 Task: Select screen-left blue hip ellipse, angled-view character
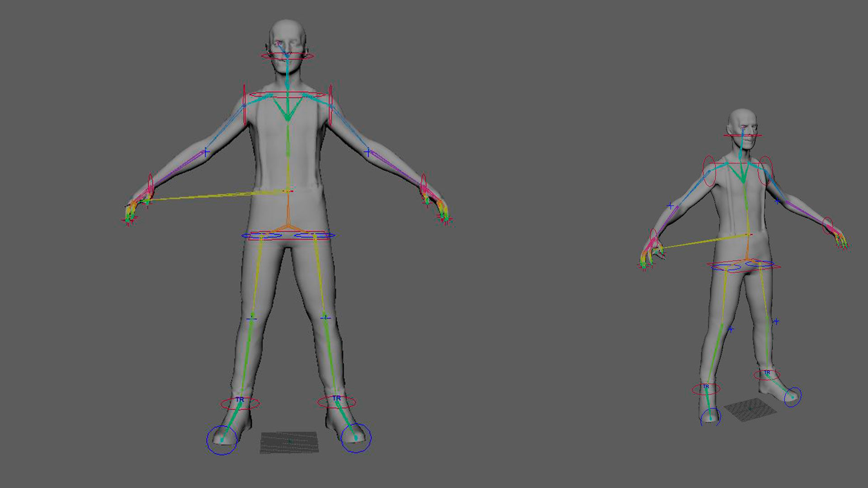[726, 267]
